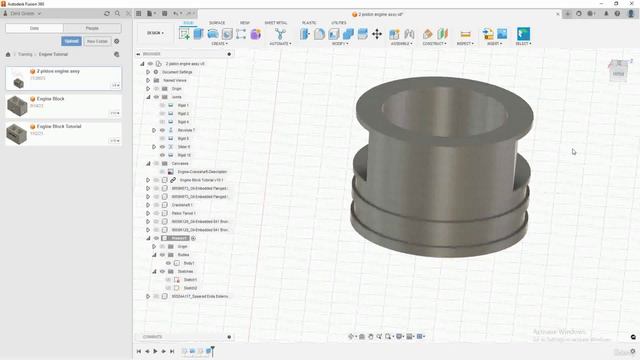Image resolution: width=640 pixels, height=360 pixels.
Task: Click play on the timeline
Action: (x=156, y=351)
